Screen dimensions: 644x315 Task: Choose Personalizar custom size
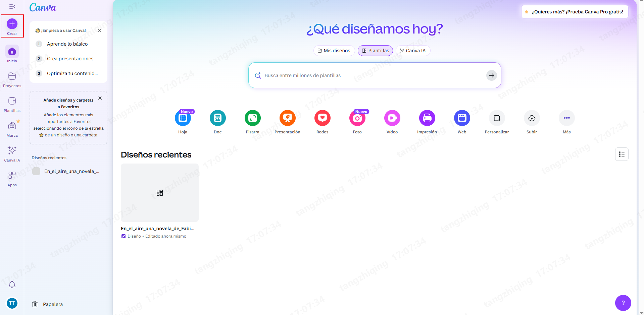tap(497, 118)
